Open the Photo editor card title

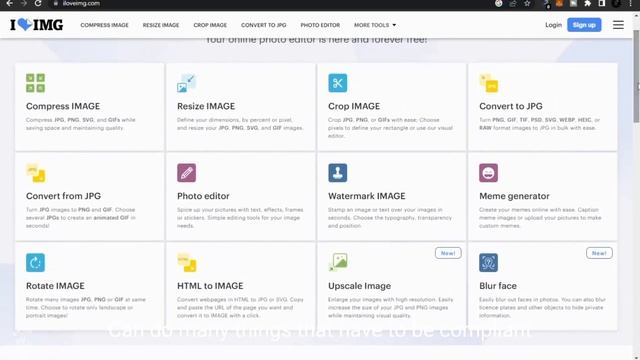[203, 196]
